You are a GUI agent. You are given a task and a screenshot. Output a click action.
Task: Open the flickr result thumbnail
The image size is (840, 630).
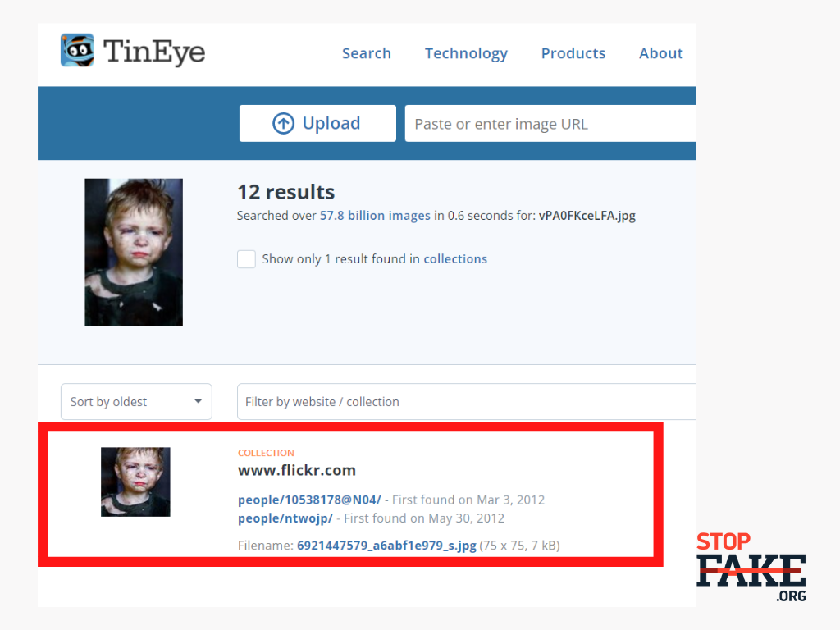[x=135, y=482]
